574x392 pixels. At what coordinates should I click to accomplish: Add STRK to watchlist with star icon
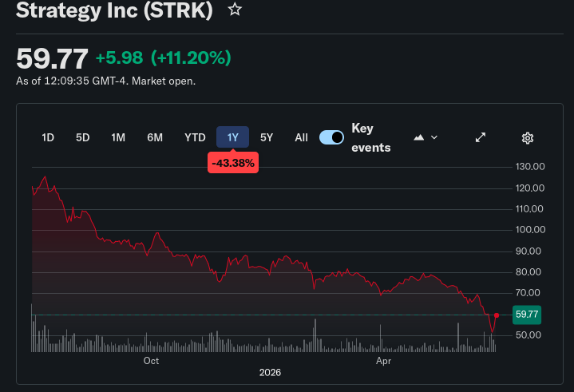coord(235,10)
